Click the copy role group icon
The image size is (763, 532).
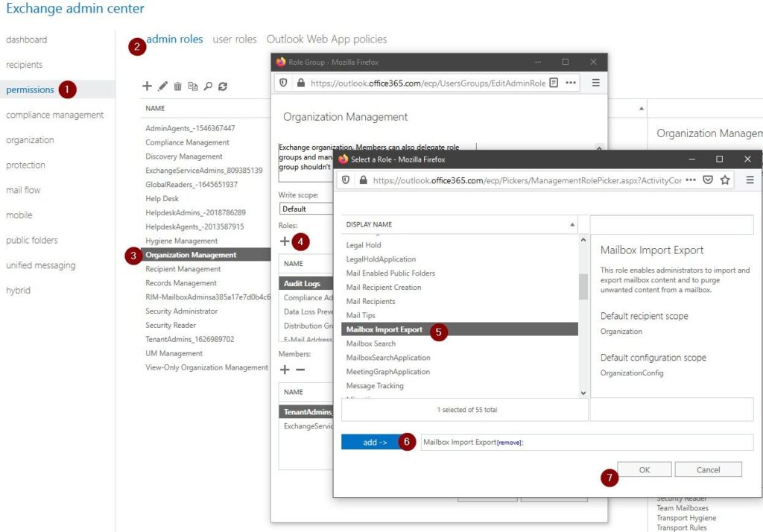pyautogui.click(x=193, y=86)
